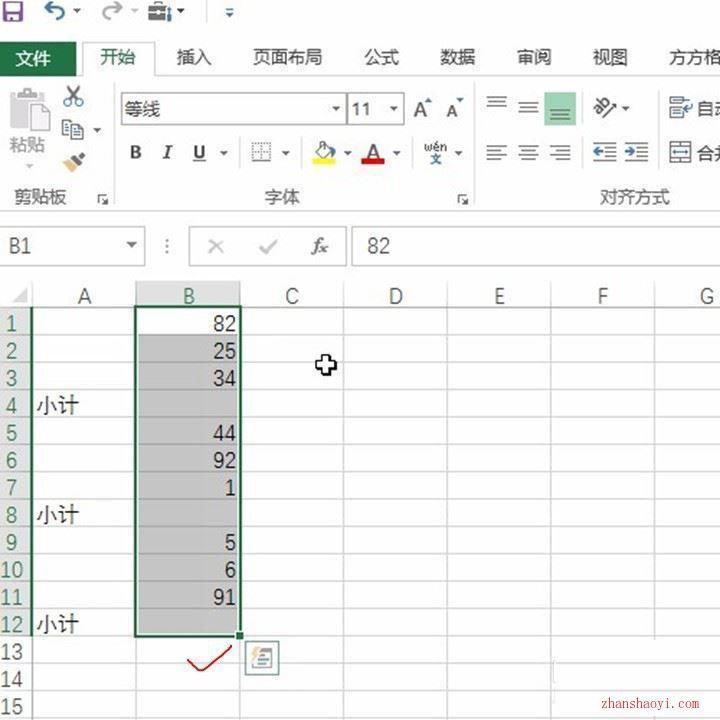The height and width of the screenshot is (720, 720).
Task: Switch to the 数据 tab
Action: click(x=458, y=58)
